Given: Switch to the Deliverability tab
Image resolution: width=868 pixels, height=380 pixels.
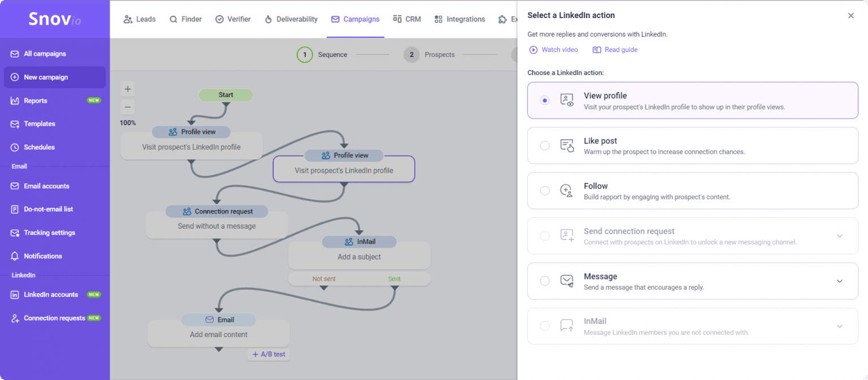Looking at the screenshot, I should click(291, 19).
